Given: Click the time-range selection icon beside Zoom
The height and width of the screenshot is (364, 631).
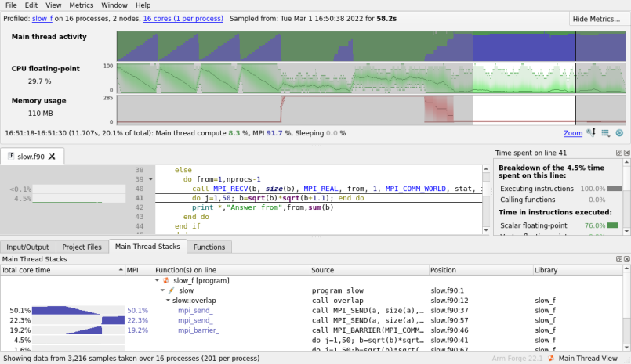Looking at the screenshot, I should [591, 132].
